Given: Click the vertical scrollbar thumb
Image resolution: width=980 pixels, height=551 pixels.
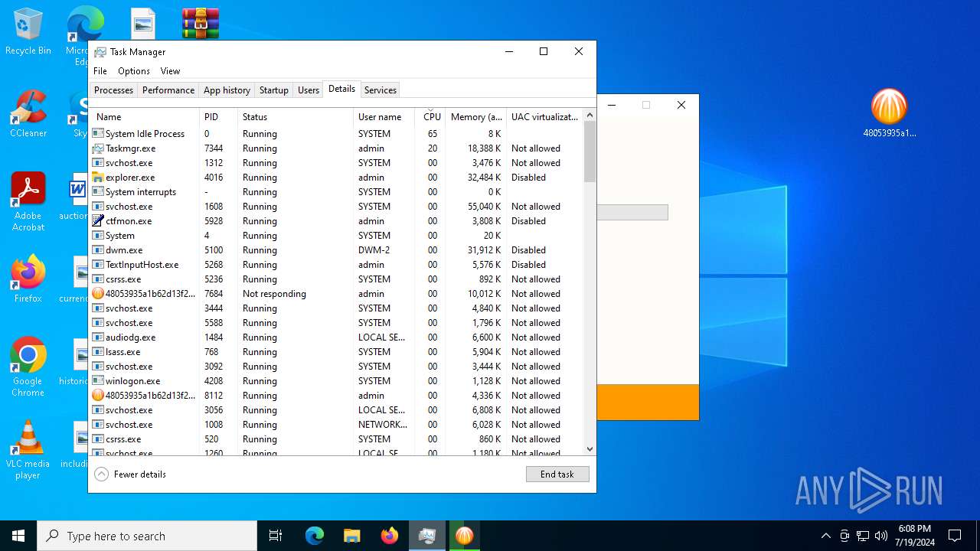Looking at the screenshot, I should pyautogui.click(x=590, y=152).
